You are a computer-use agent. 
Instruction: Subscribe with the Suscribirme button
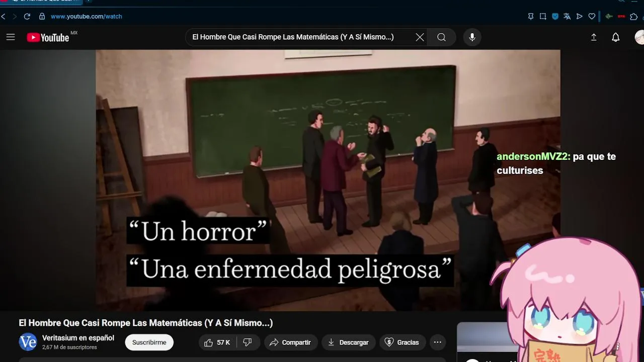(x=149, y=342)
